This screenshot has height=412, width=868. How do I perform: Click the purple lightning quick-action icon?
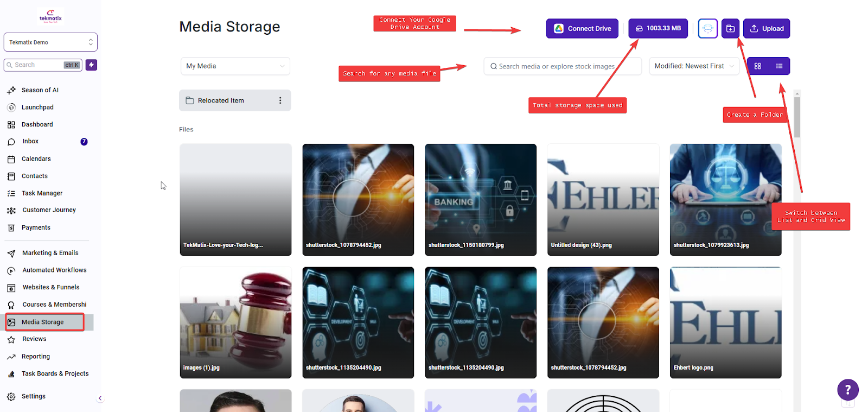[91, 65]
